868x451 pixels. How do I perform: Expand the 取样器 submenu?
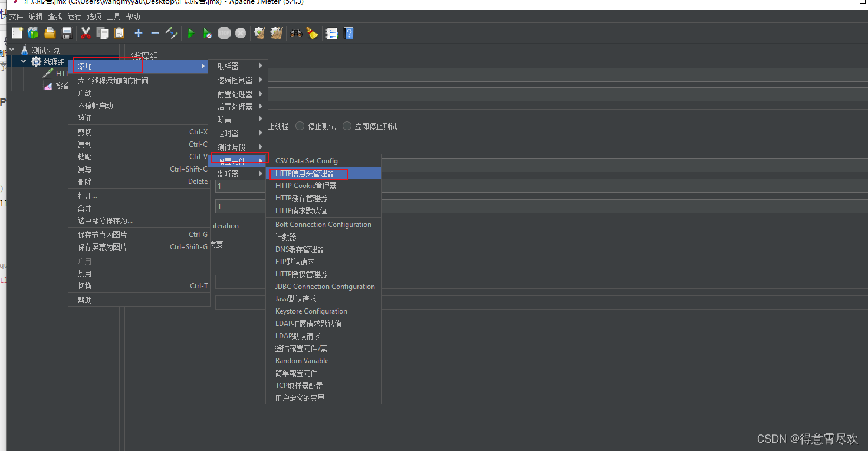238,66
